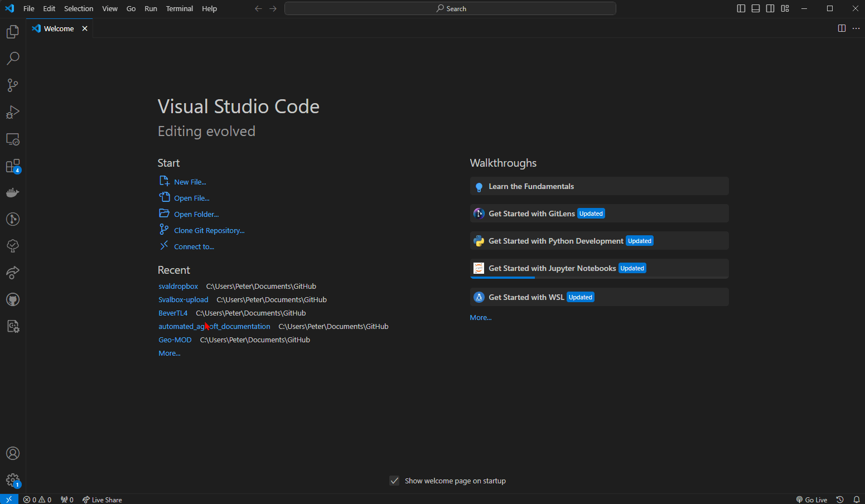Image resolution: width=865 pixels, height=504 pixels.
Task: Open Get Started with GitLens walkthrough
Action: (x=600, y=214)
